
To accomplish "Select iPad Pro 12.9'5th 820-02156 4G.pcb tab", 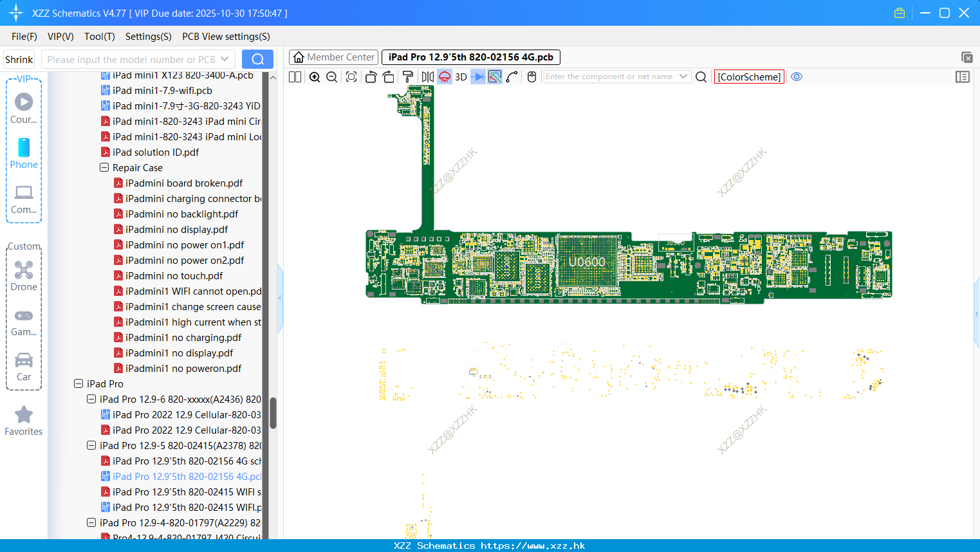I will point(471,57).
